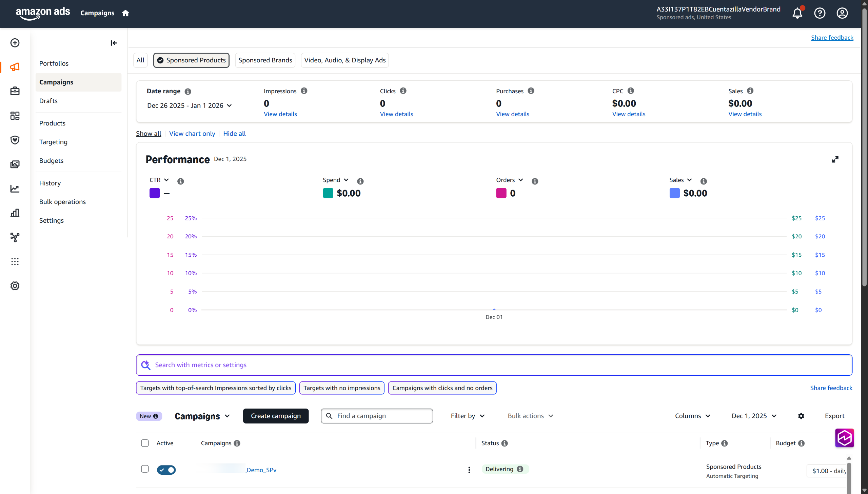Open the Demo_SPv campaign three-dot menu

[x=469, y=470]
